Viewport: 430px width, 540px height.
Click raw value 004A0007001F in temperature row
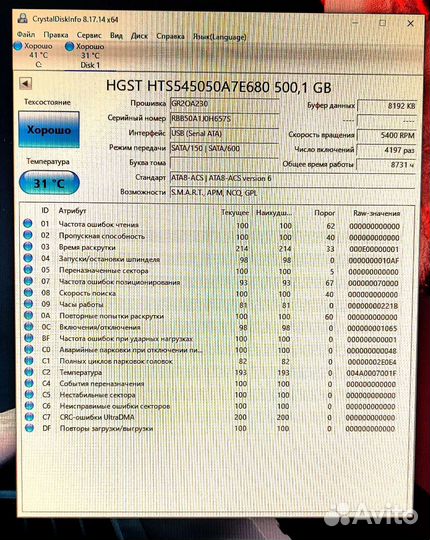point(371,373)
